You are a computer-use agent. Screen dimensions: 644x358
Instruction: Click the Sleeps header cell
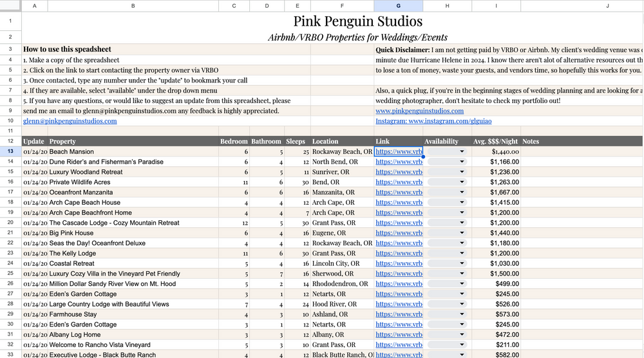(298, 141)
